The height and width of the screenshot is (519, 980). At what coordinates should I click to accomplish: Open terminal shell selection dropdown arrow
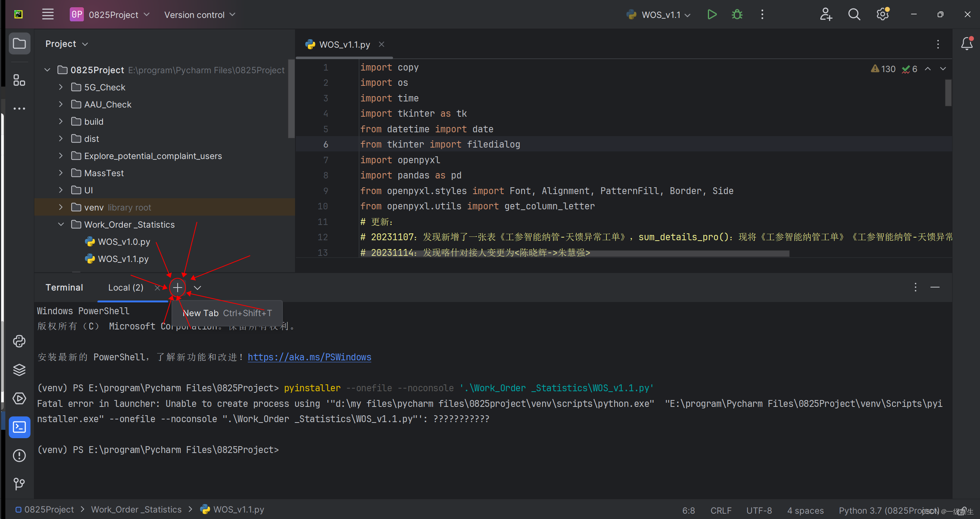click(x=197, y=288)
